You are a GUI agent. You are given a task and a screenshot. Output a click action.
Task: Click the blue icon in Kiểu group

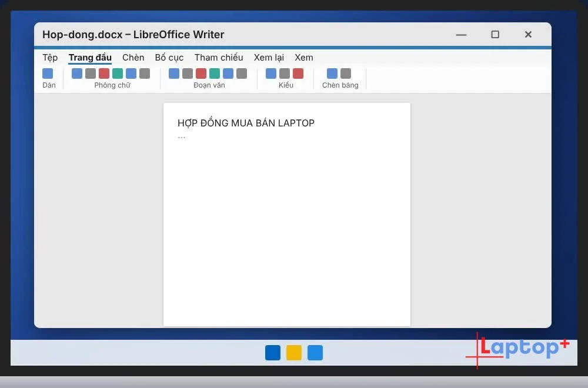tap(270, 73)
